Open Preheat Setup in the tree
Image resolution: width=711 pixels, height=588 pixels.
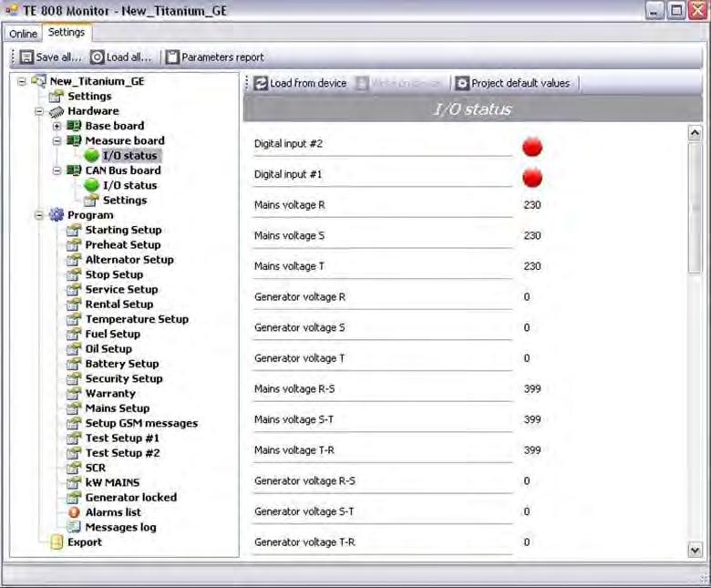(123, 245)
